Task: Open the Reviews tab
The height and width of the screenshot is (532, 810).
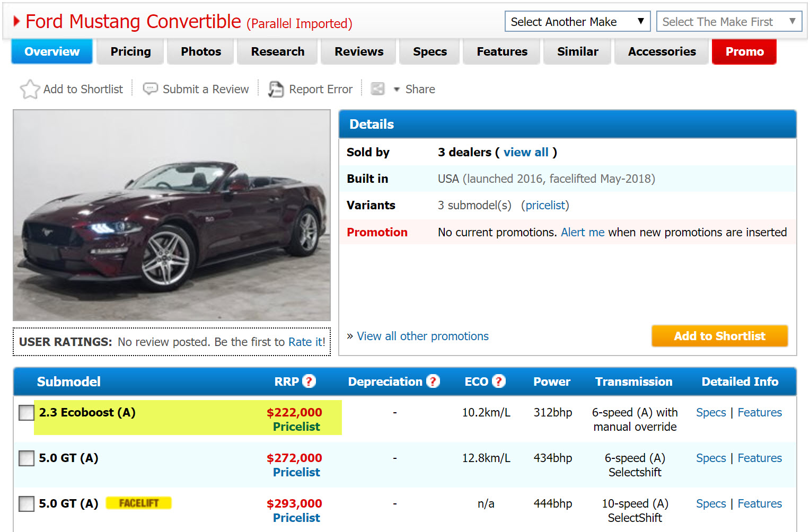Action: (x=359, y=51)
